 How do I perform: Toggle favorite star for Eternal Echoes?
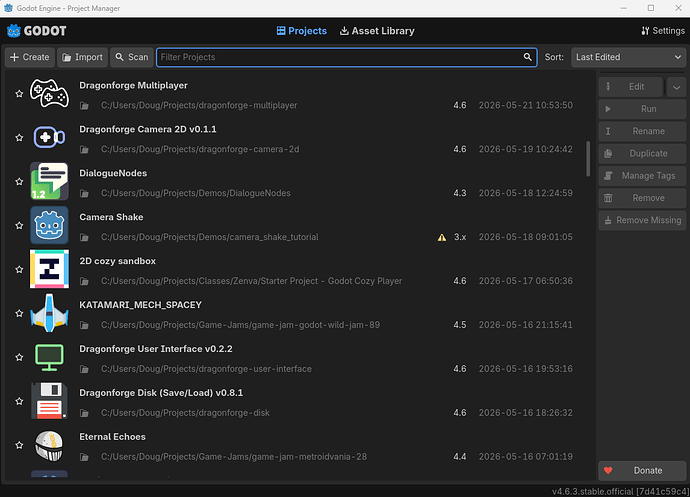coord(19,445)
